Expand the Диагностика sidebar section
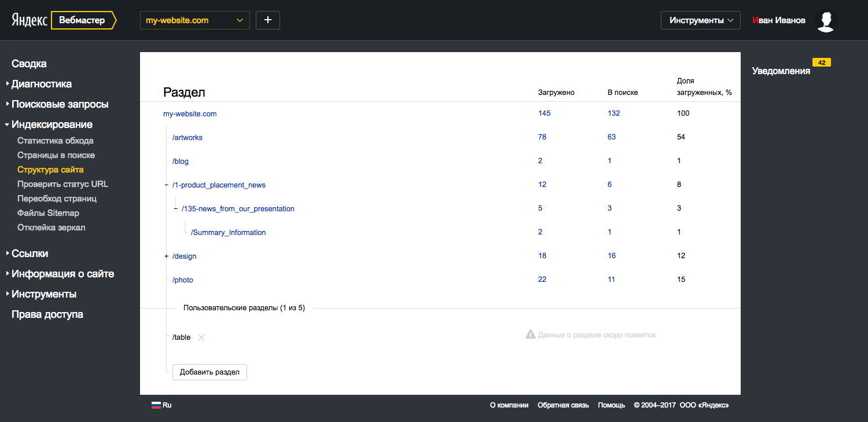The width and height of the screenshot is (868, 422). click(42, 84)
